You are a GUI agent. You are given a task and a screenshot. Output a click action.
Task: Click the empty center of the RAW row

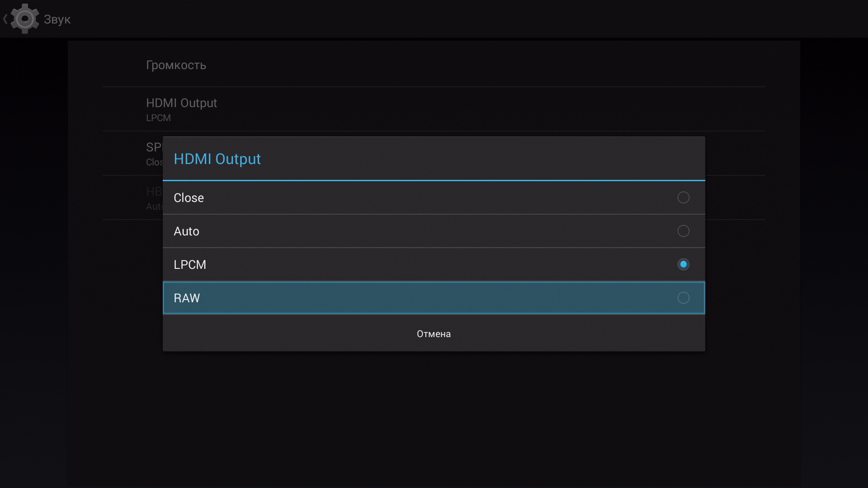click(434, 298)
